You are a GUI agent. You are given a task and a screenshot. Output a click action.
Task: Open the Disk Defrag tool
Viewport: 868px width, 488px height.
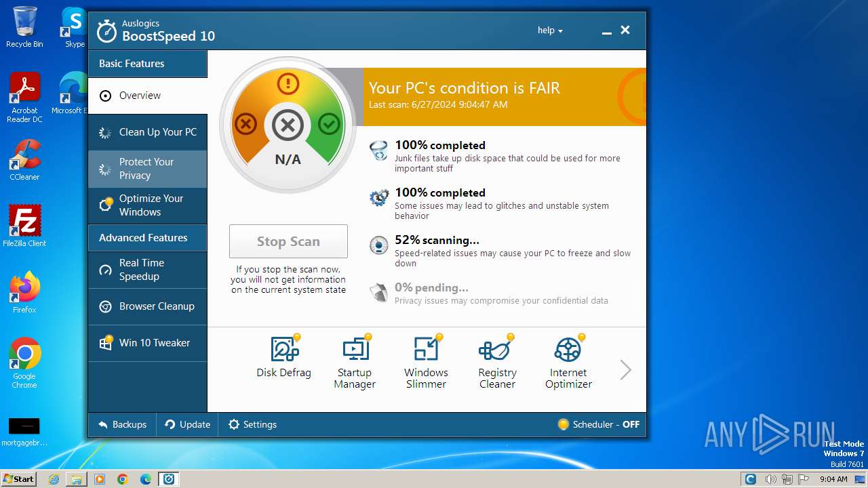[x=283, y=357]
